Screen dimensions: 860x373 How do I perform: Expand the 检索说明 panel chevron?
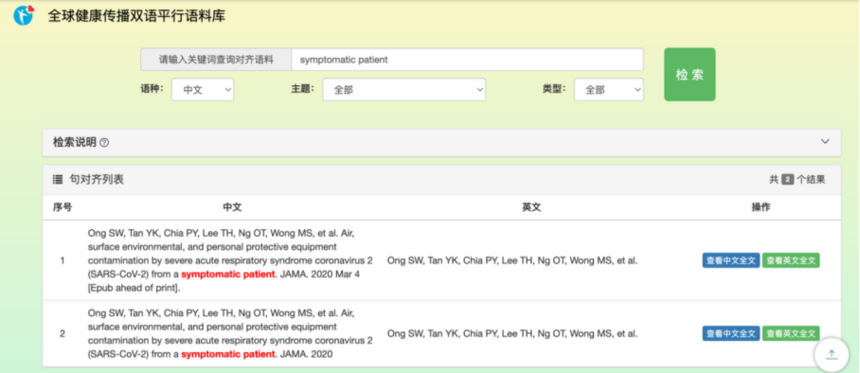825,142
